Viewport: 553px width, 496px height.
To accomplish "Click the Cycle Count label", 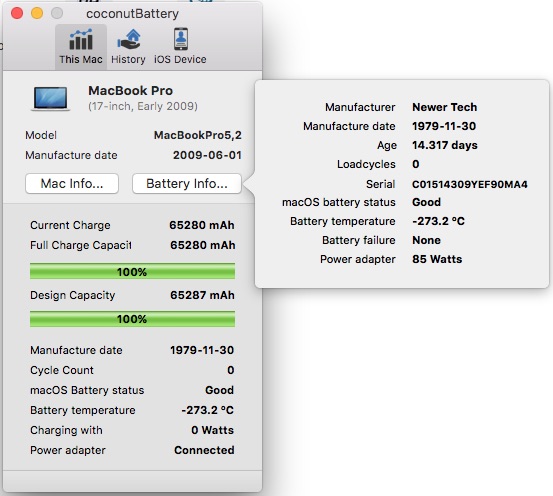I will pyautogui.click(x=62, y=370).
